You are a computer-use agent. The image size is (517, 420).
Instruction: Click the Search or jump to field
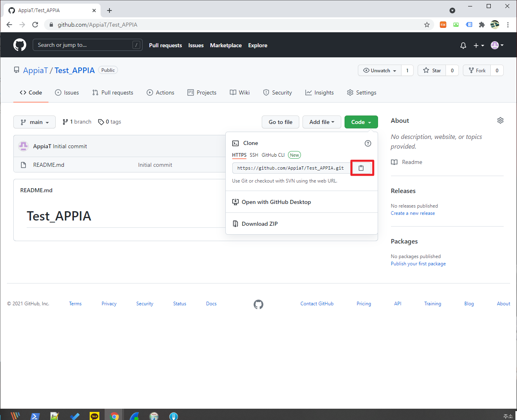[87, 45]
